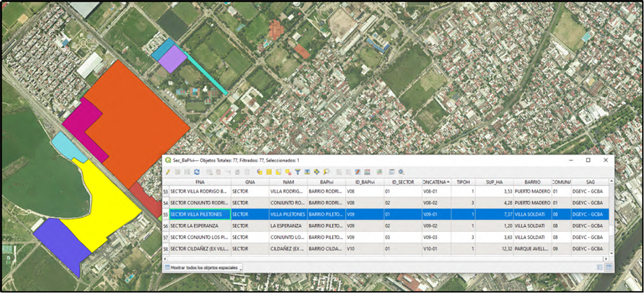Sort by the FNA column header

pos(200,182)
